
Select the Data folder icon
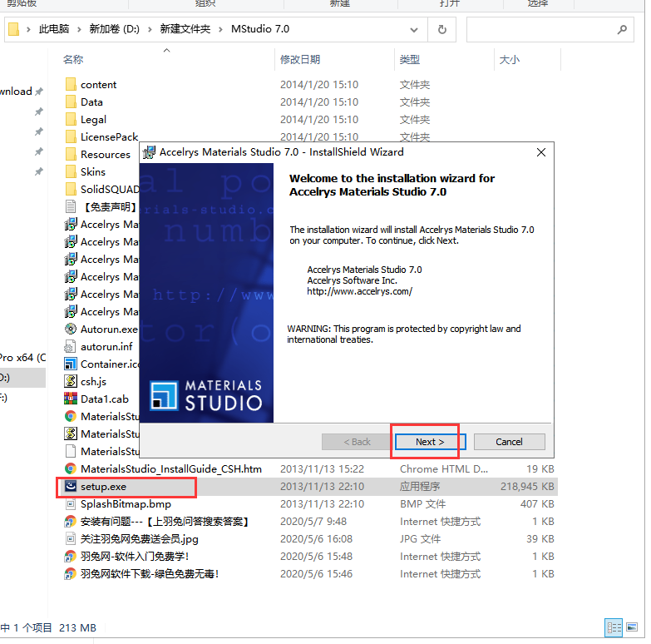71,102
